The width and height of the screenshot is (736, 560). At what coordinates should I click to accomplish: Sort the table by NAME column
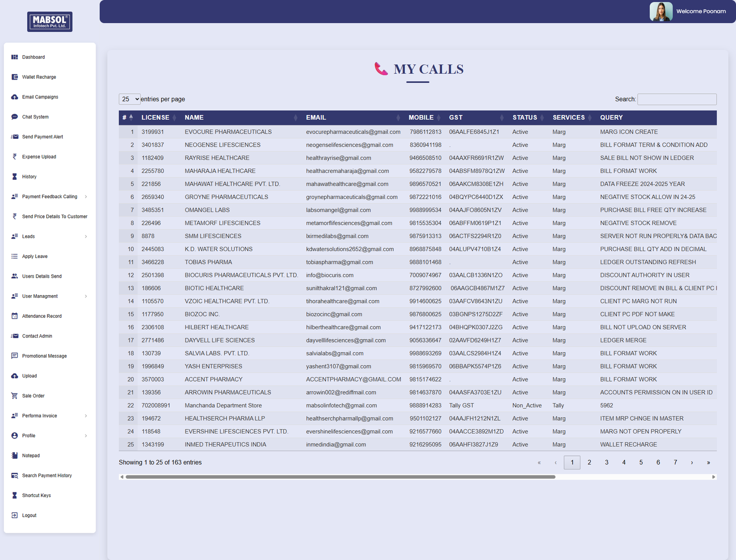[194, 118]
